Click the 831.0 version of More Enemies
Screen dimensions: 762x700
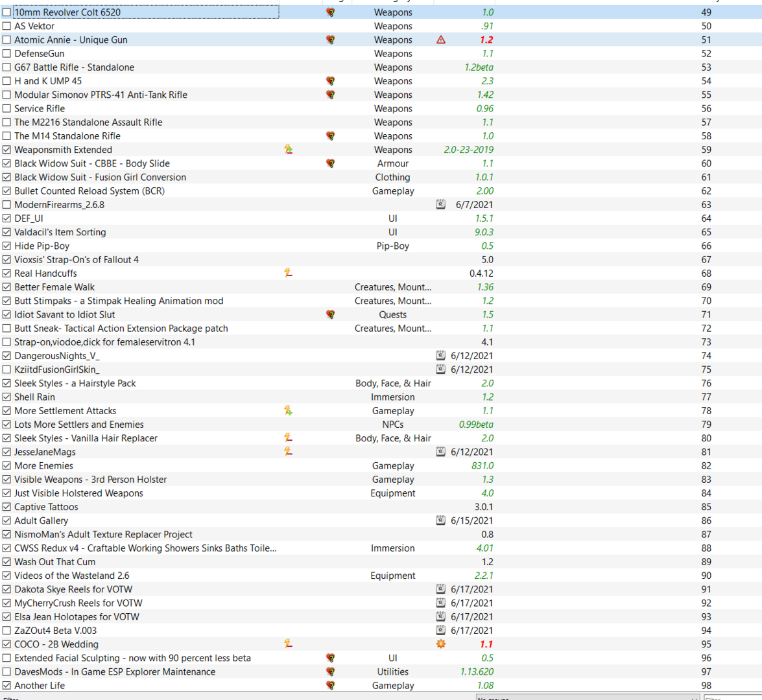[x=482, y=466]
